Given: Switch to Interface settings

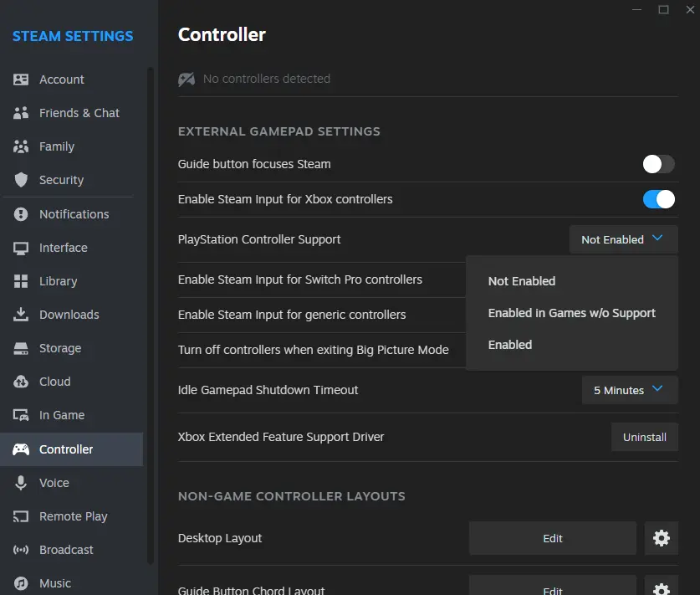Looking at the screenshot, I should [x=71, y=248].
